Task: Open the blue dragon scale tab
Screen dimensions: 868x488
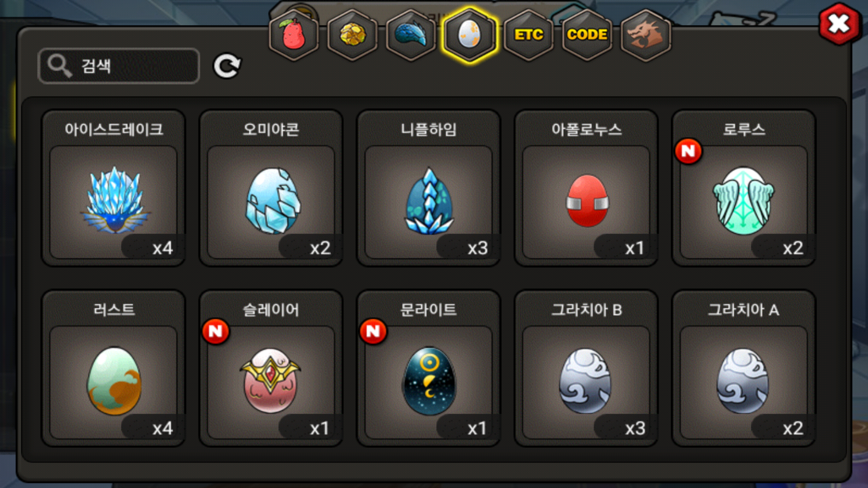Action: [411, 35]
